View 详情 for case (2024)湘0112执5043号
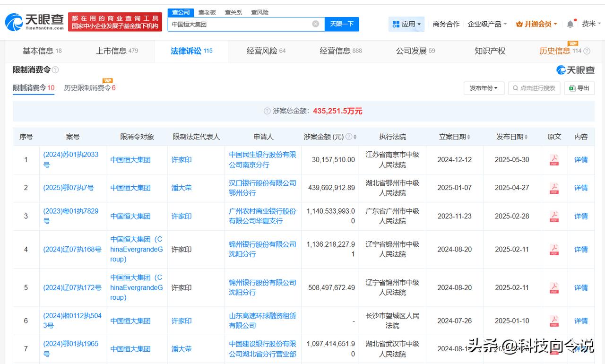The image size is (605, 364). click(581, 321)
